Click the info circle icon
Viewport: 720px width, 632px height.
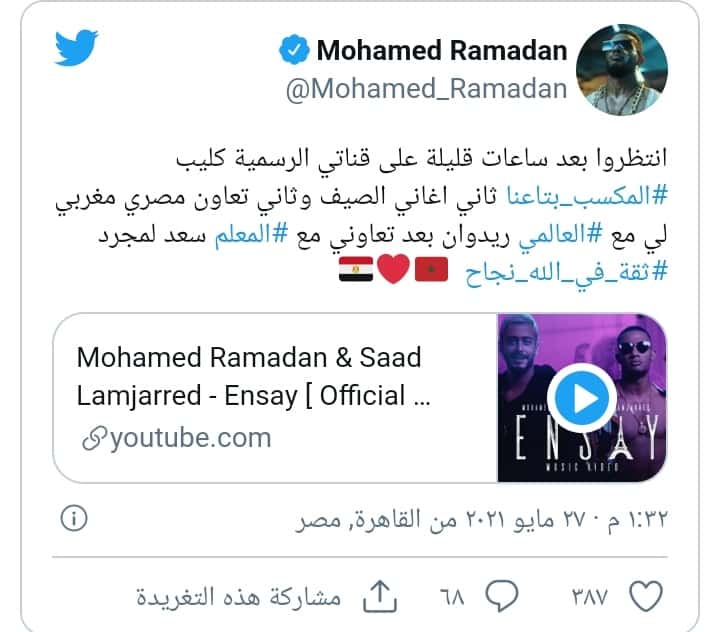click(x=73, y=519)
